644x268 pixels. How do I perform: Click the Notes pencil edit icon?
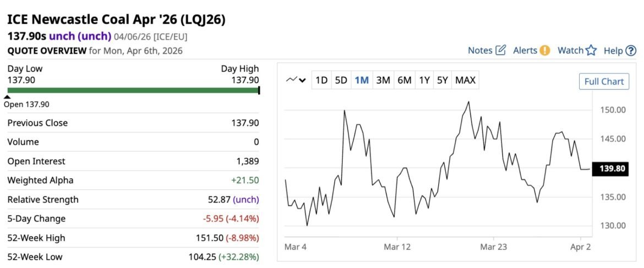(500, 50)
